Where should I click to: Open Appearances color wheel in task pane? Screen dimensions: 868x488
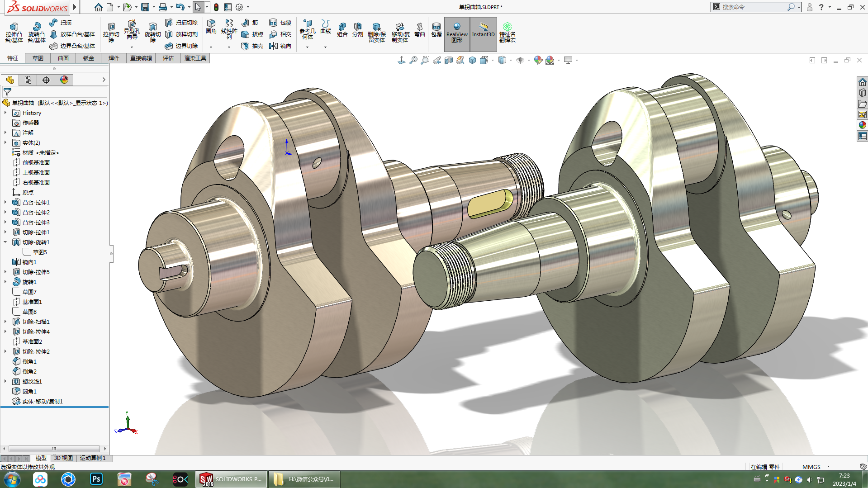click(862, 125)
